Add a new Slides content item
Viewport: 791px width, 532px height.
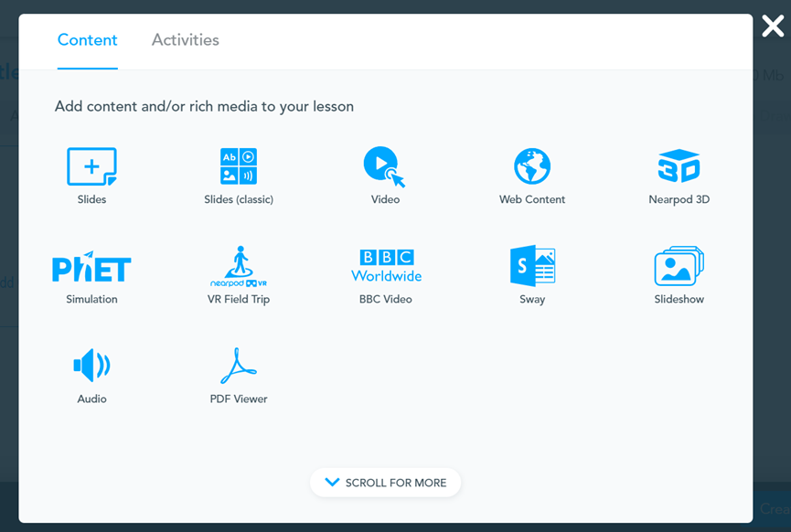click(91, 167)
